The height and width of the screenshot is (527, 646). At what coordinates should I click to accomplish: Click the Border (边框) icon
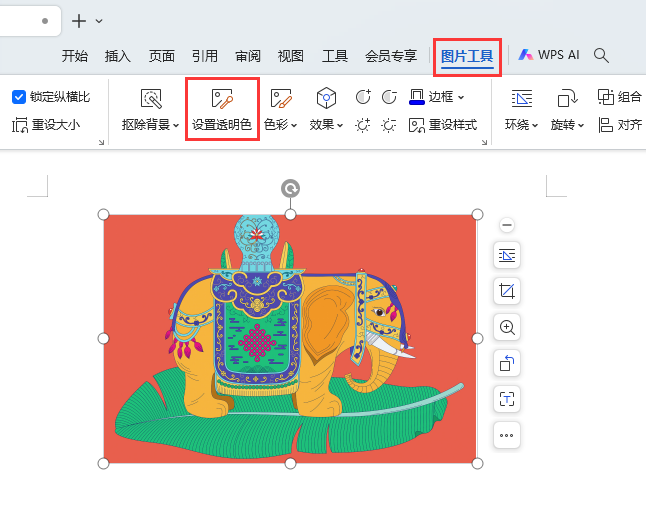[x=417, y=97]
